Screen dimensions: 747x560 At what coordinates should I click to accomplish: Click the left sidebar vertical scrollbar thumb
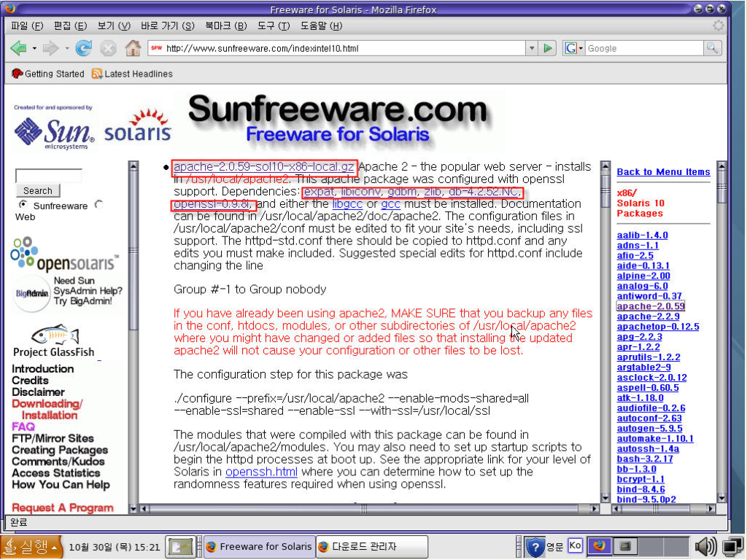133,251
